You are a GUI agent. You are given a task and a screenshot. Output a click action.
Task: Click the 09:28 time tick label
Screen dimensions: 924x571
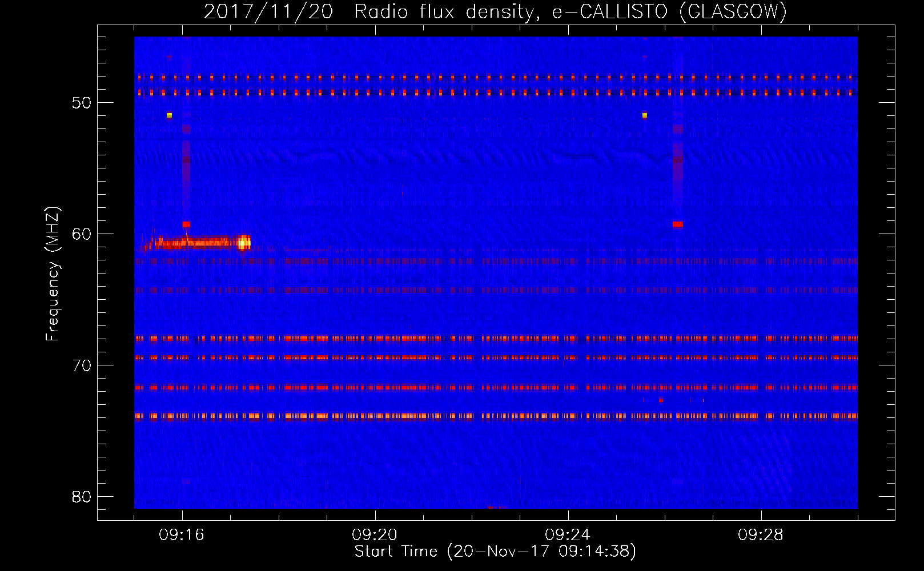pos(761,535)
